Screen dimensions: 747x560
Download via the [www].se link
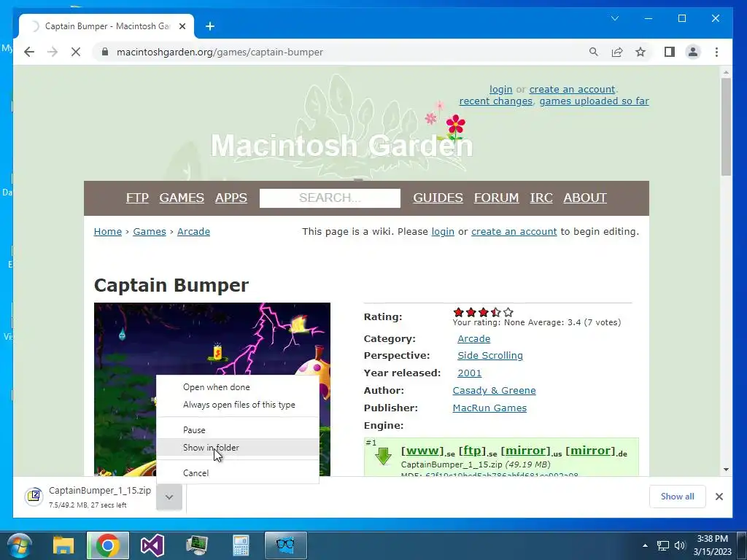tap(422, 451)
